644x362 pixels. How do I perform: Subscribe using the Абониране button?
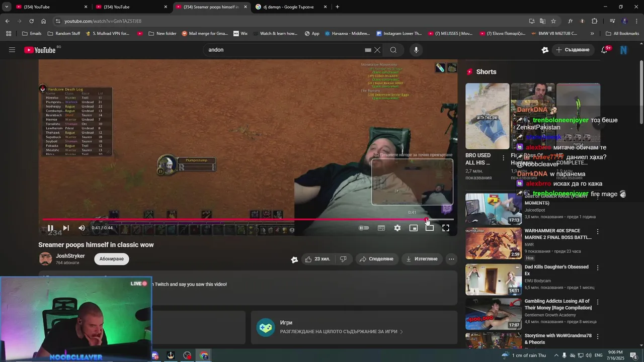tap(112, 259)
